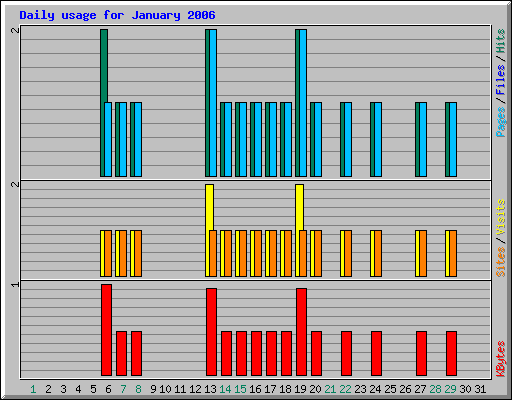Click day label "17" on the date axis
Screen dimensions: 512x400
tap(270, 389)
